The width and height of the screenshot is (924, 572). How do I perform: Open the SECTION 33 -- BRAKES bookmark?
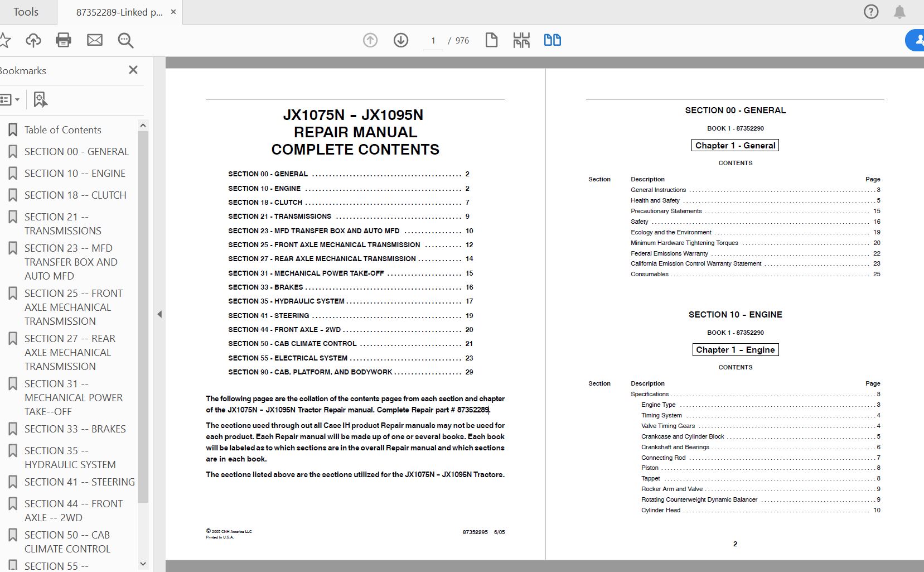point(75,429)
